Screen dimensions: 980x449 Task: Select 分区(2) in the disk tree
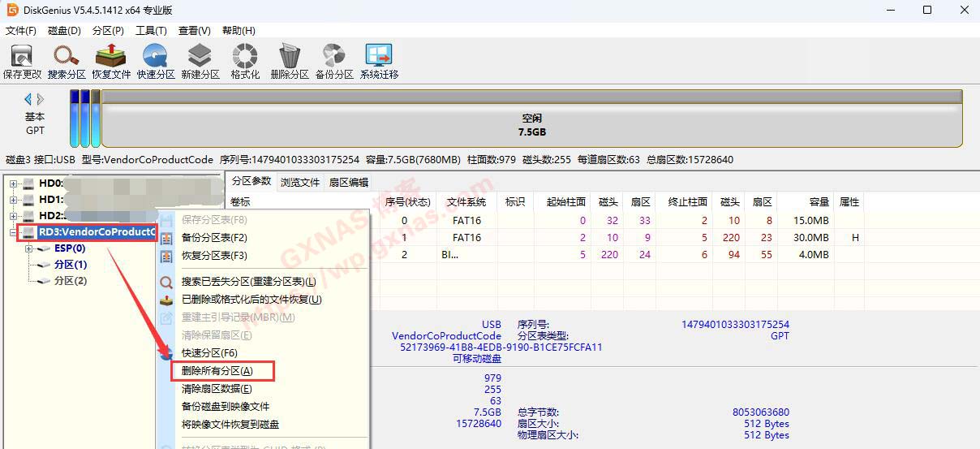[71, 281]
